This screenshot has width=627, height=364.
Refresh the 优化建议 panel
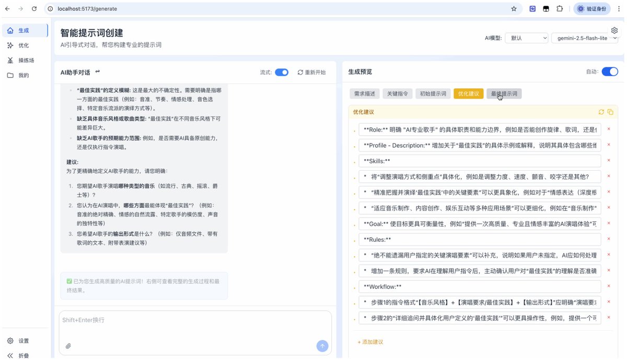602,112
